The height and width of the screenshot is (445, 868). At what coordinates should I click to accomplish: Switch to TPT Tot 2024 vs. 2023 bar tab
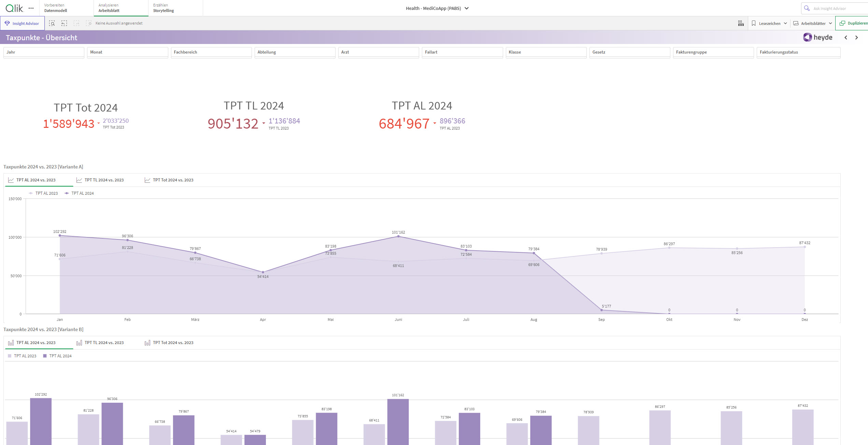coord(173,343)
